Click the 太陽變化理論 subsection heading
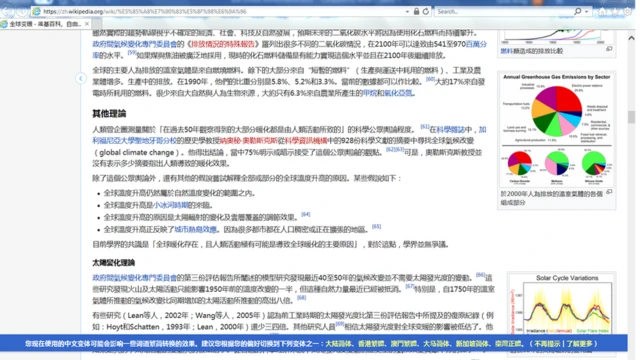 coord(113,263)
